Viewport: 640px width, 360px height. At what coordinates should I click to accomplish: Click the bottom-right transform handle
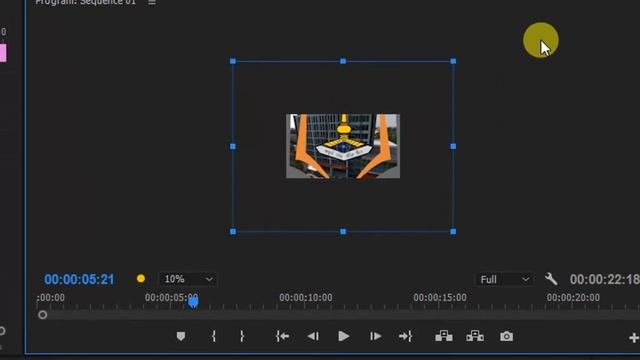pos(453,231)
